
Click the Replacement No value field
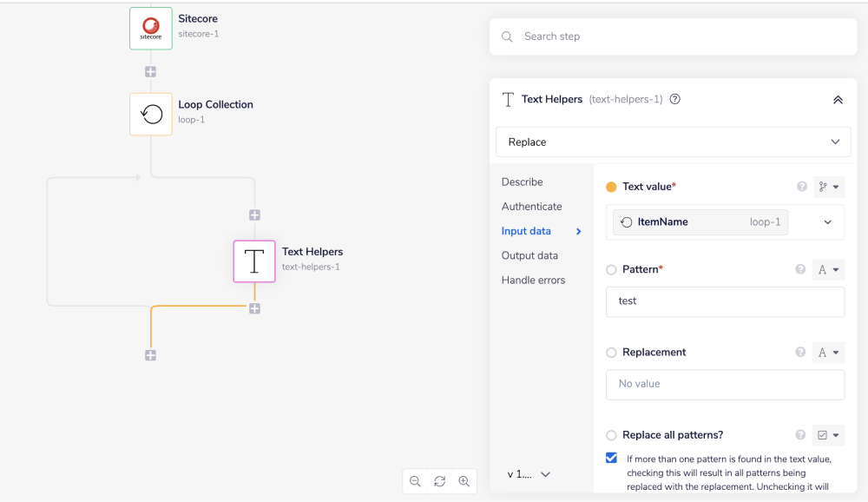[x=725, y=384]
